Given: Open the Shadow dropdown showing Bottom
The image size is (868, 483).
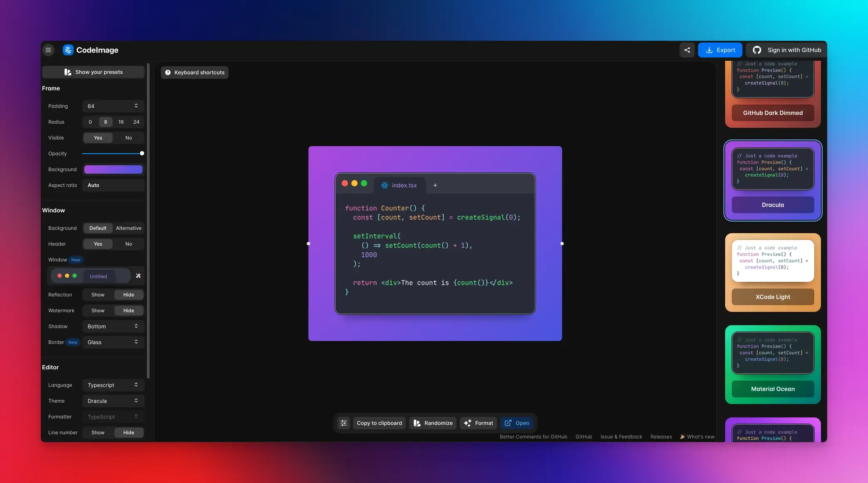Looking at the screenshot, I should tap(113, 326).
